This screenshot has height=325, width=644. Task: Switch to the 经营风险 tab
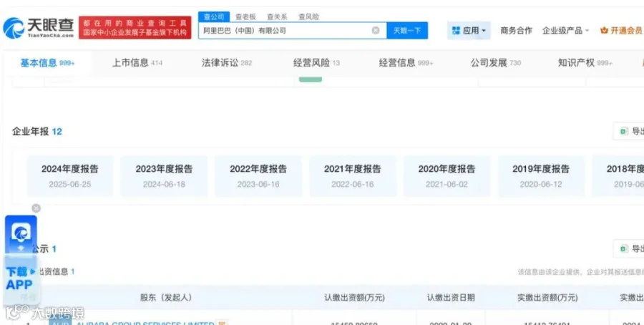(x=317, y=63)
